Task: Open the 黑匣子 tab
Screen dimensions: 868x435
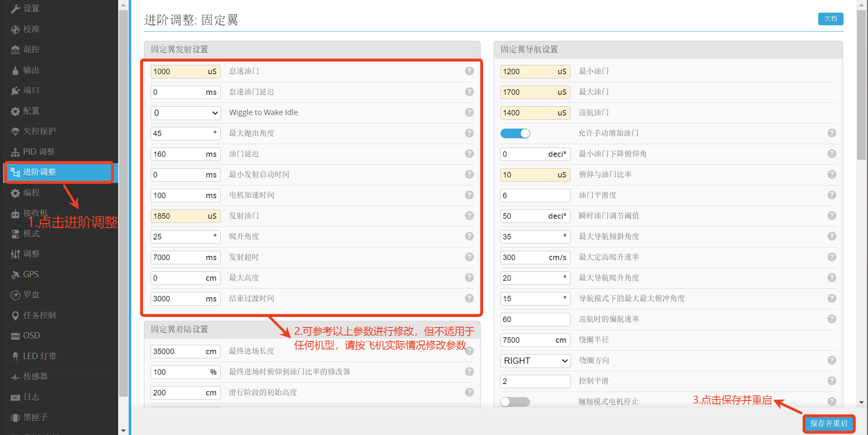Action: pyautogui.click(x=60, y=418)
